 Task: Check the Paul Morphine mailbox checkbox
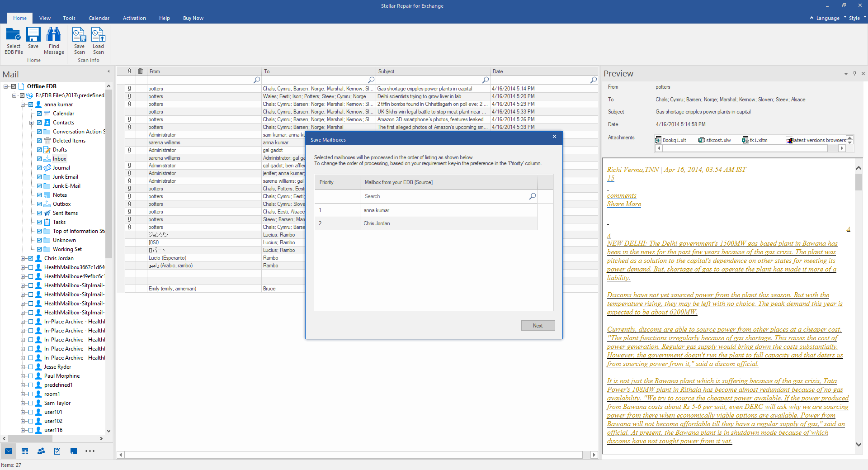pos(31,376)
